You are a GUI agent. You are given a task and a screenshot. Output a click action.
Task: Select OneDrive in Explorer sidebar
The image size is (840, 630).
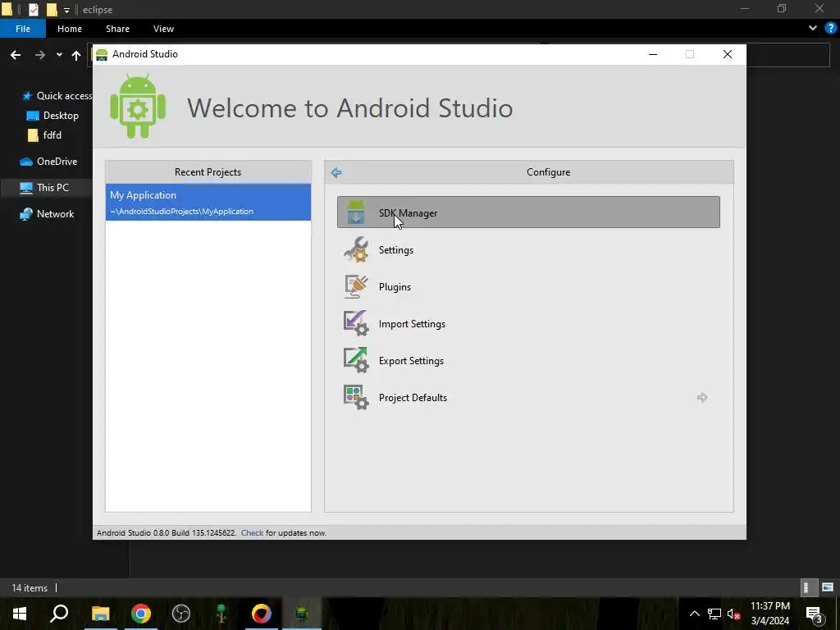click(48, 162)
